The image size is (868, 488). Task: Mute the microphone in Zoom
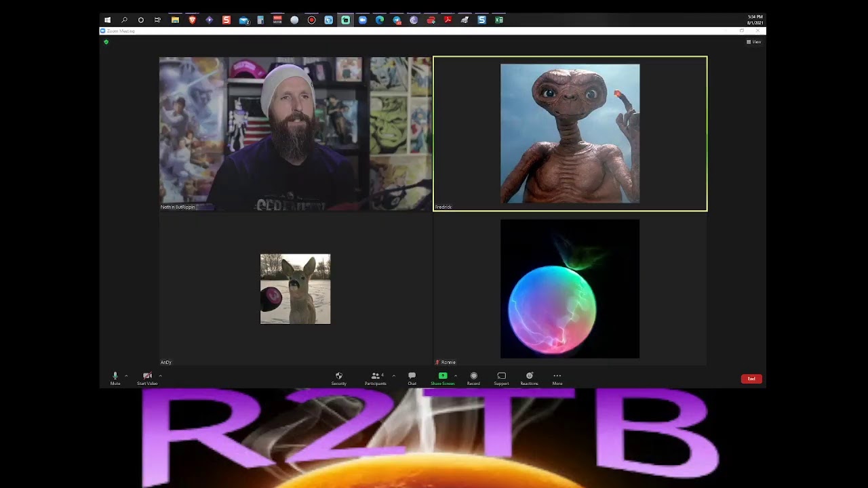pyautogui.click(x=115, y=378)
